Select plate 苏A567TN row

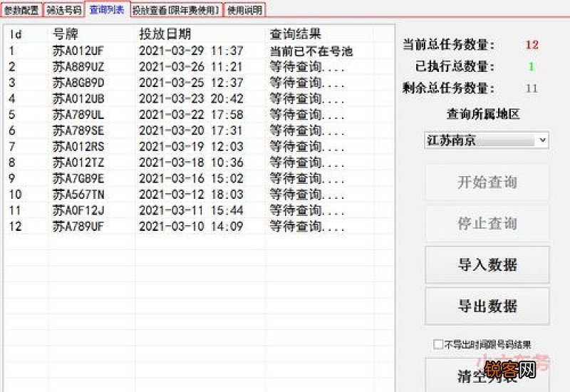[200, 195]
